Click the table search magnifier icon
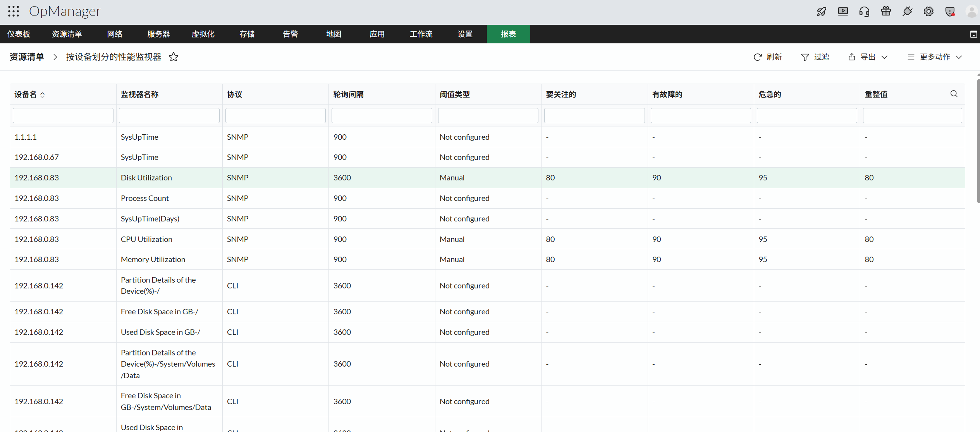980x432 pixels. coord(954,94)
